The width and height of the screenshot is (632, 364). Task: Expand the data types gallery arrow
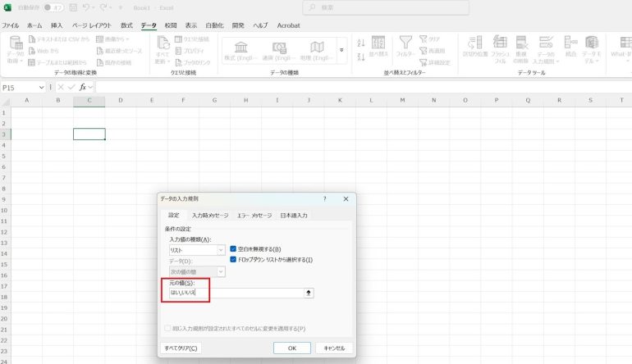point(341,50)
